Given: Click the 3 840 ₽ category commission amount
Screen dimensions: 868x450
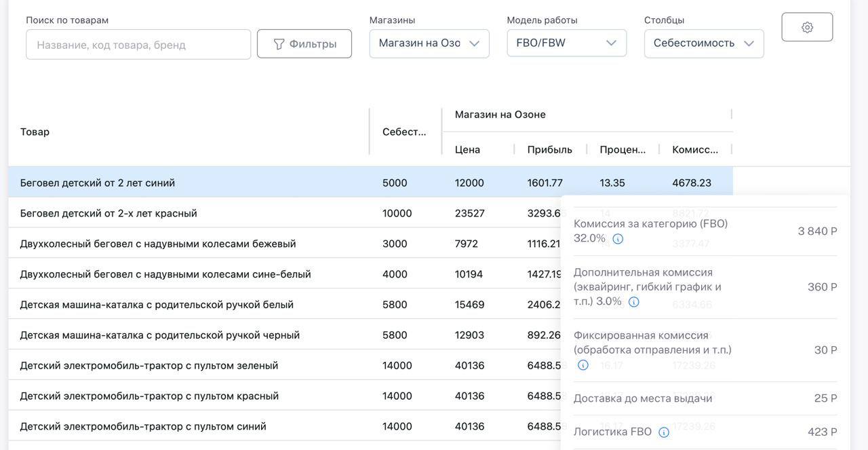Looking at the screenshot, I should coord(817,231).
